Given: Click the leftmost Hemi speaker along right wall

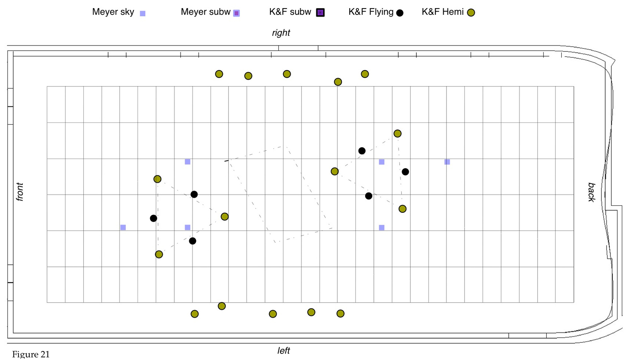Looking at the screenshot, I should pyautogui.click(x=219, y=74).
